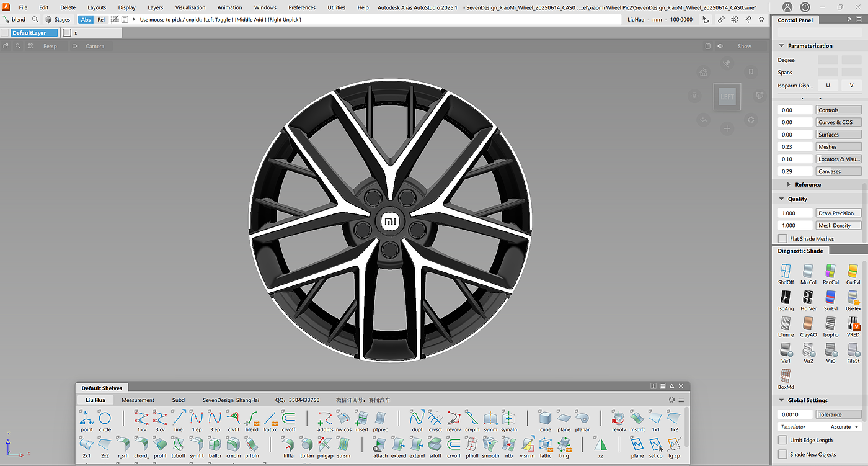Check the Limit Edge Length option
Viewport: 868px width, 466px height.
click(x=782, y=440)
